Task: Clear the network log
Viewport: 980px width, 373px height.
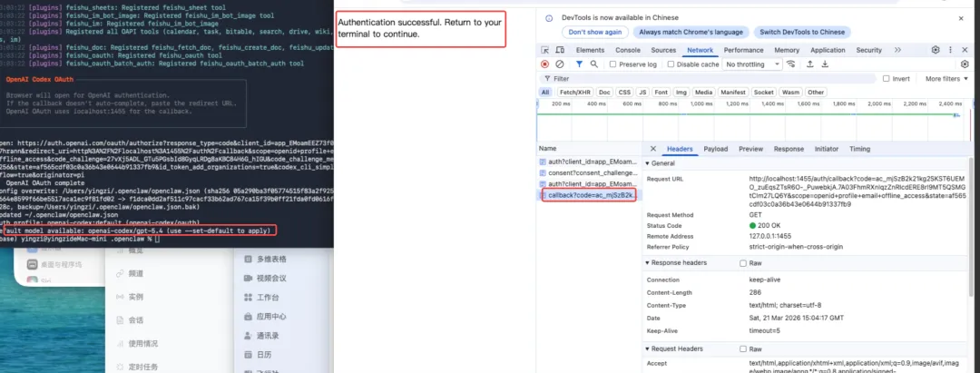Action: click(559, 64)
